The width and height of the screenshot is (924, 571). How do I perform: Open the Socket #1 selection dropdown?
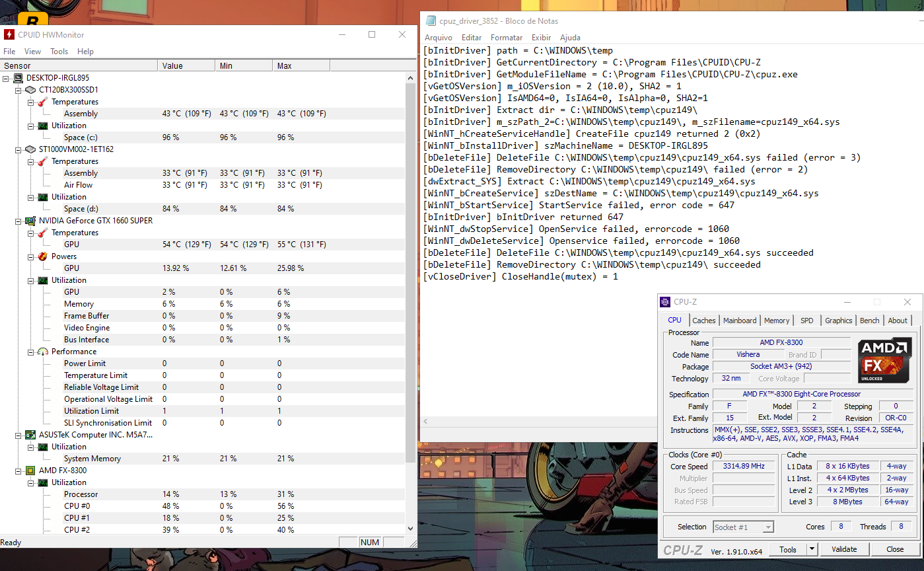[767, 527]
